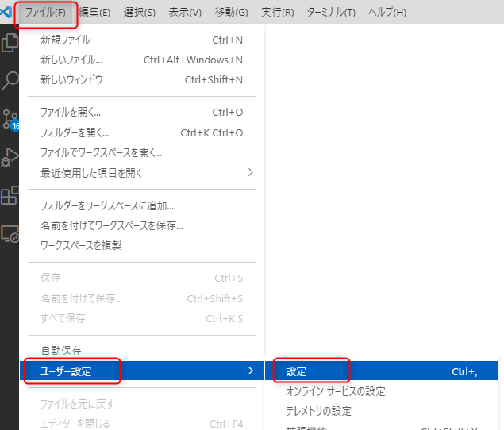The height and width of the screenshot is (430, 504).
Task: Open the 編集(E) menu
Action: [x=94, y=13]
